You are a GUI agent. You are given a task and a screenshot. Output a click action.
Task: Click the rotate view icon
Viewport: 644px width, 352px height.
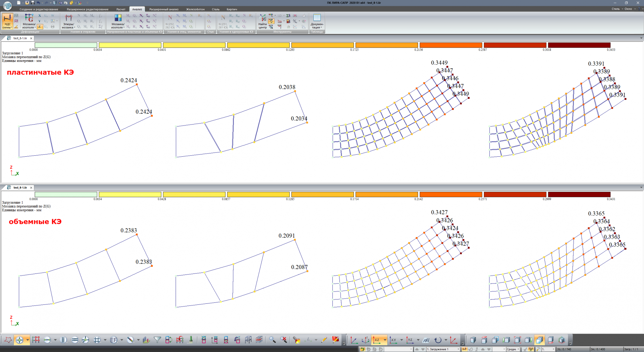[x=438, y=340]
